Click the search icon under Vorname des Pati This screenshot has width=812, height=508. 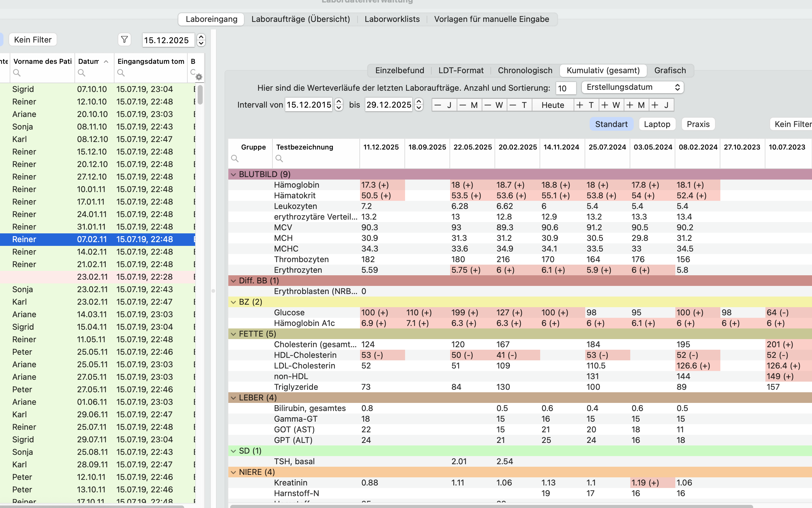17,73
